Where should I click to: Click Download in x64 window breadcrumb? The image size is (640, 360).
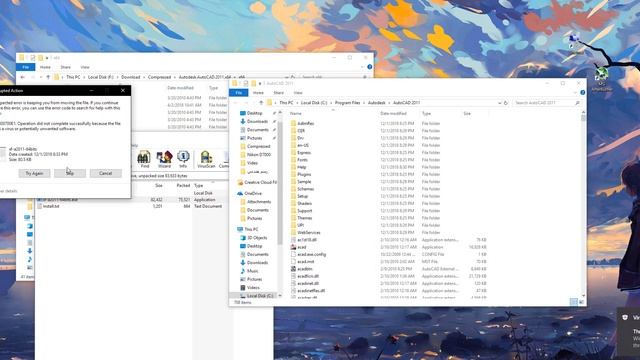click(131, 77)
